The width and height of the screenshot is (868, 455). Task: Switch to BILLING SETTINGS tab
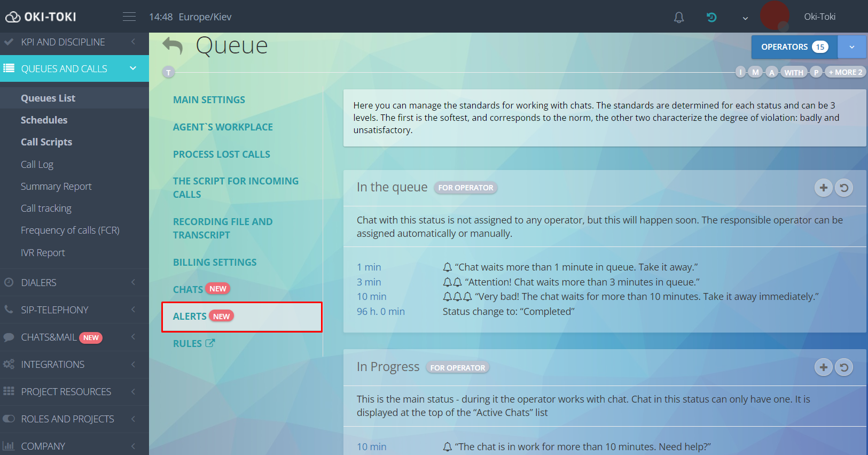point(215,262)
